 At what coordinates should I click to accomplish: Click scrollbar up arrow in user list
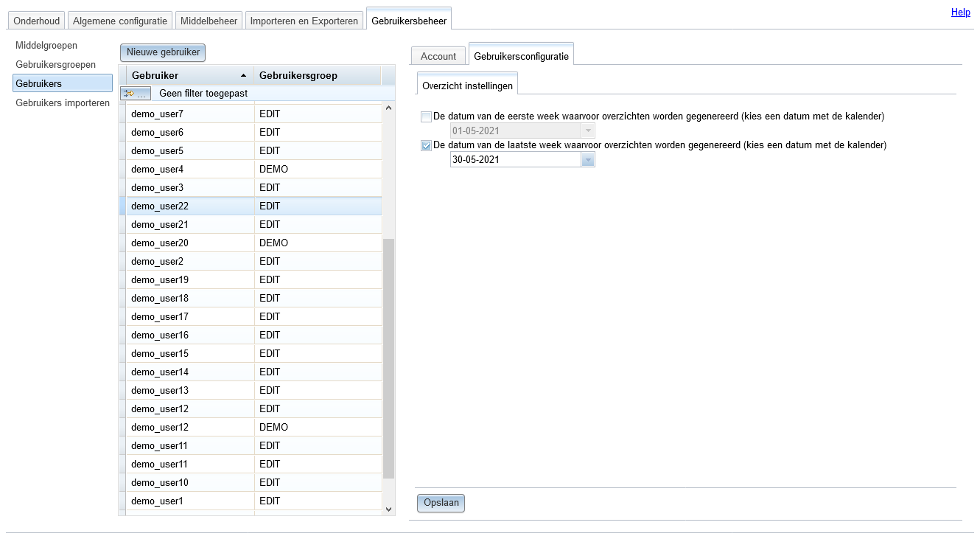click(389, 109)
